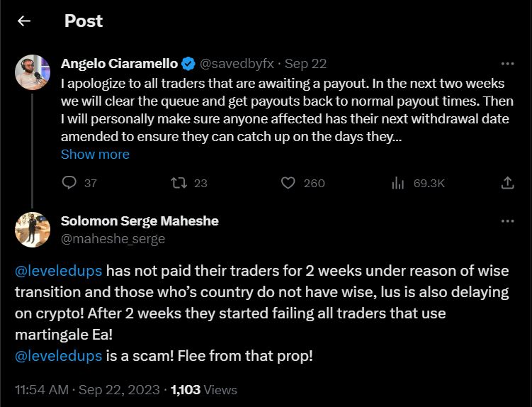Click the Solomon Serge Maheshe name

pyautogui.click(x=140, y=221)
